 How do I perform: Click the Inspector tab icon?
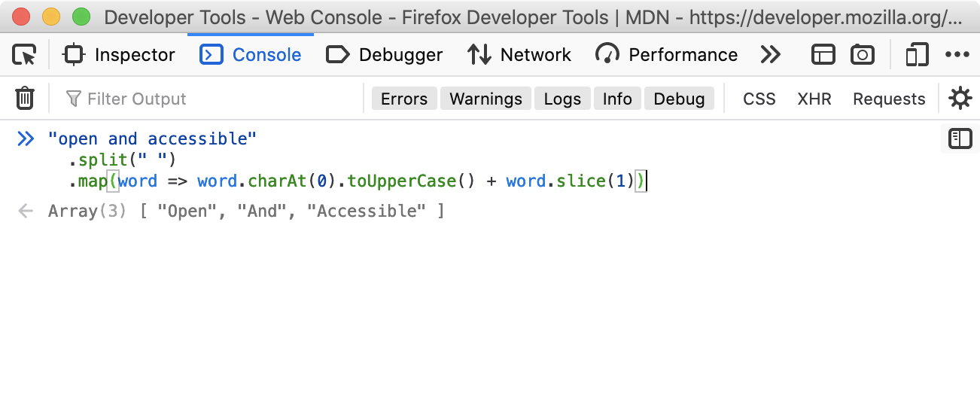tap(74, 55)
